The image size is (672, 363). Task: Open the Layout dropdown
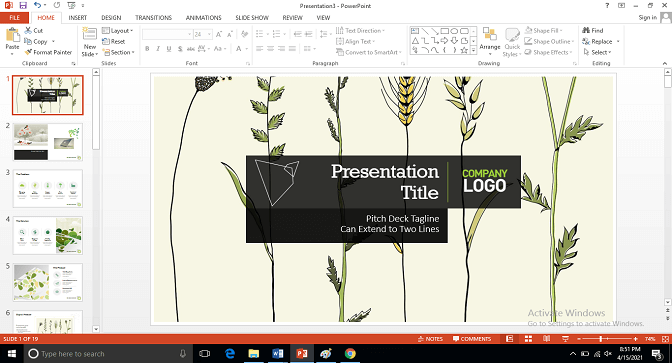tap(118, 30)
